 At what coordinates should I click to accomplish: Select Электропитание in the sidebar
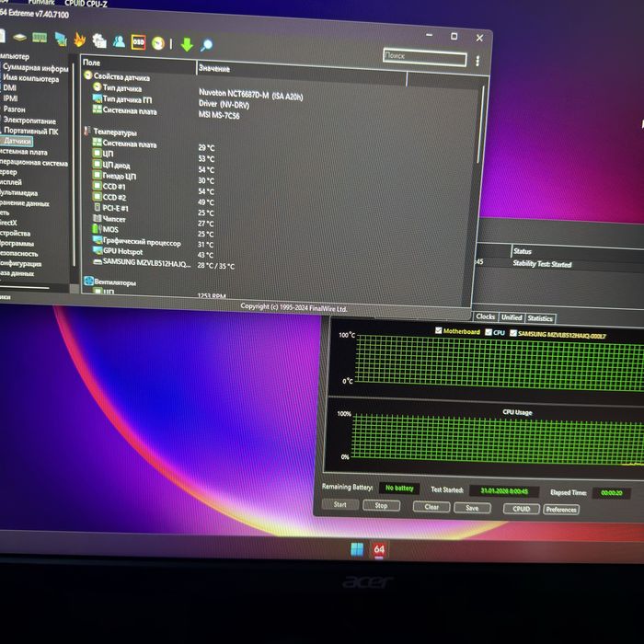29,121
